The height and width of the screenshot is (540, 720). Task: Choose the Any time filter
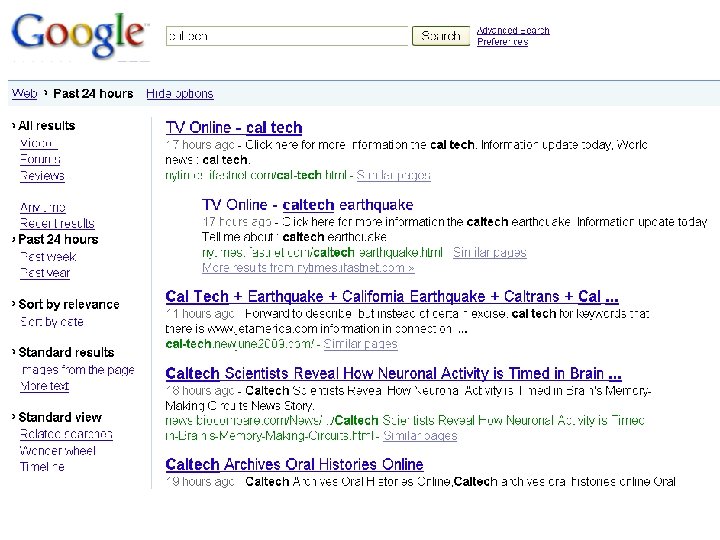click(x=43, y=208)
